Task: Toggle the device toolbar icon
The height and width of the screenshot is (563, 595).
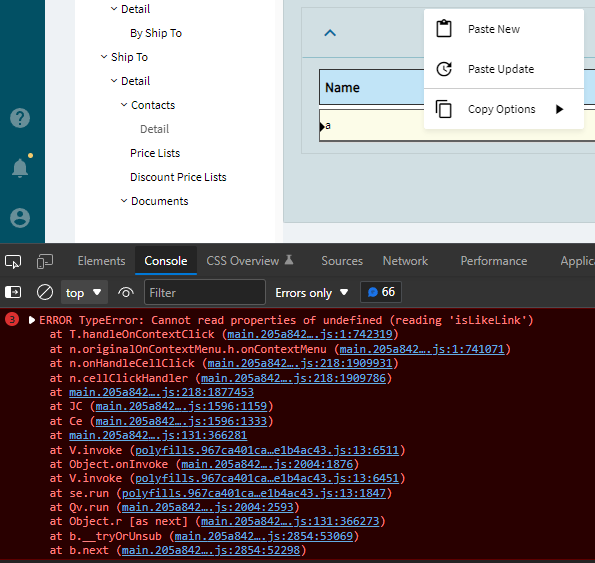Action: (45, 261)
